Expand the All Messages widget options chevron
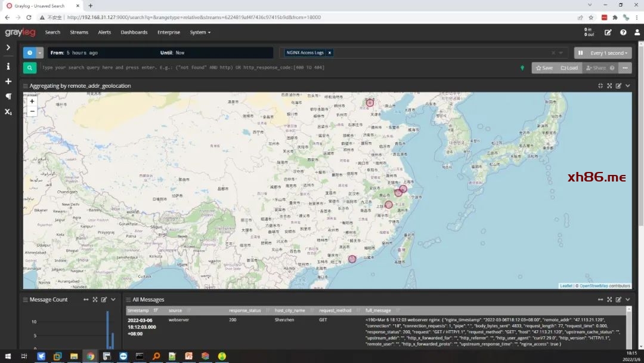The image size is (644, 363). (x=627, y=300)
